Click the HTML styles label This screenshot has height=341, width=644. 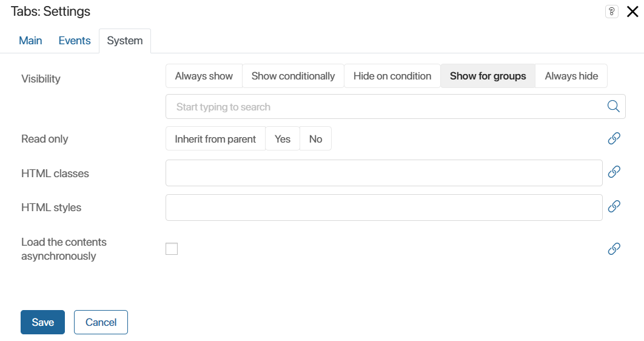tap(52, 208)
